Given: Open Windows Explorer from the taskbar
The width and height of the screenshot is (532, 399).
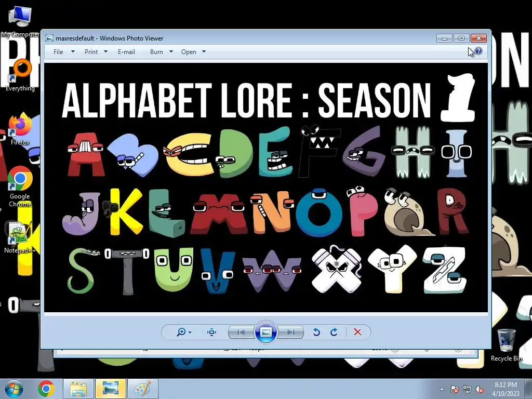Looking at the screenshot, I should (78, 389).
